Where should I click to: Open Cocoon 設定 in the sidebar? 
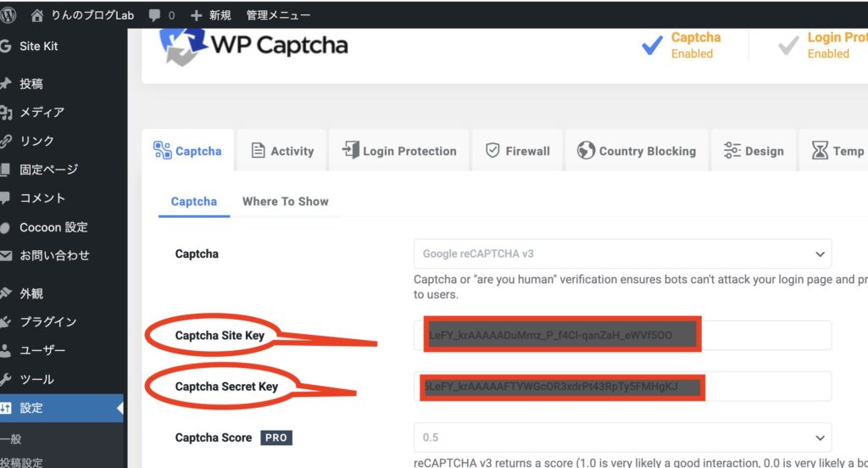(x=53, y=227)
